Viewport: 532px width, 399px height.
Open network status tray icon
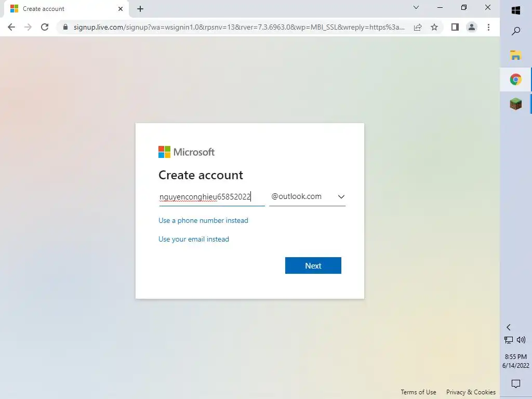(x=509, y=340)
